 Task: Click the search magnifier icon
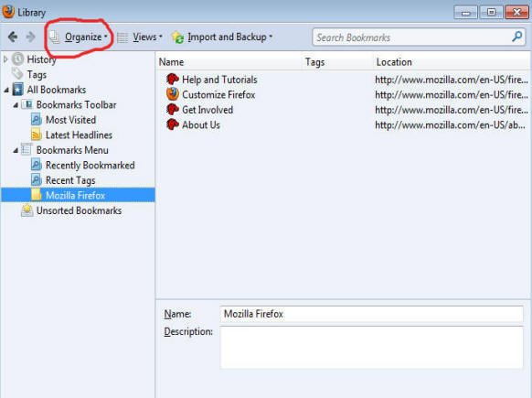(x=516, y=37)
